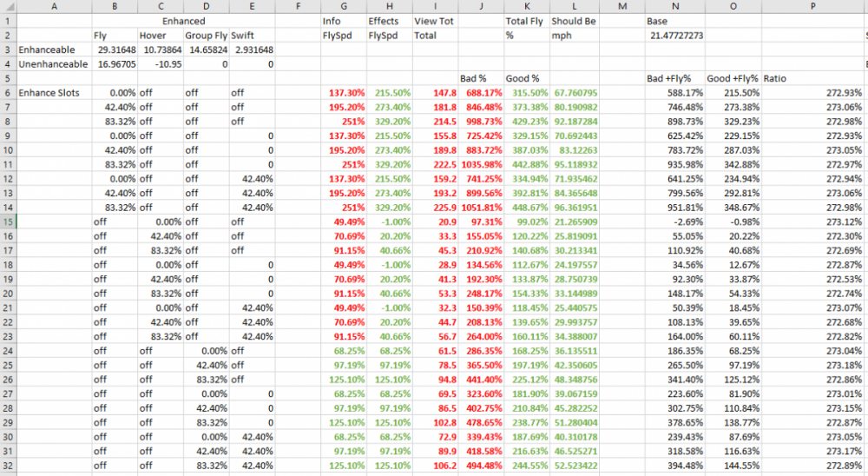Select the row 32 header
The image size is (868, 476).
[8, 466]
